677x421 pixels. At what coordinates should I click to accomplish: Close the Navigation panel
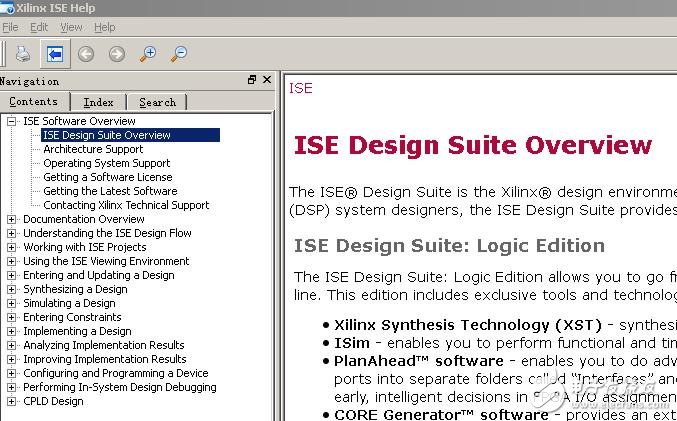coord(267,81)
